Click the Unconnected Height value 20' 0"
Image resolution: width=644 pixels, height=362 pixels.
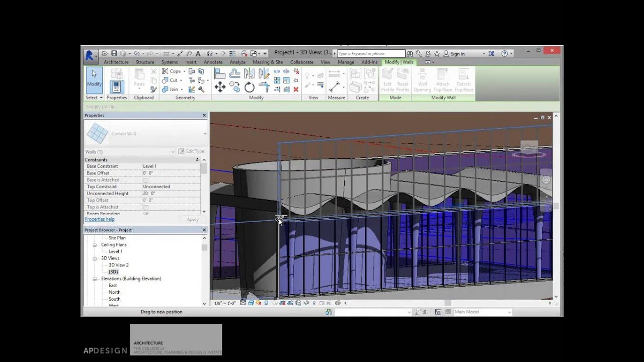point(171,194)
